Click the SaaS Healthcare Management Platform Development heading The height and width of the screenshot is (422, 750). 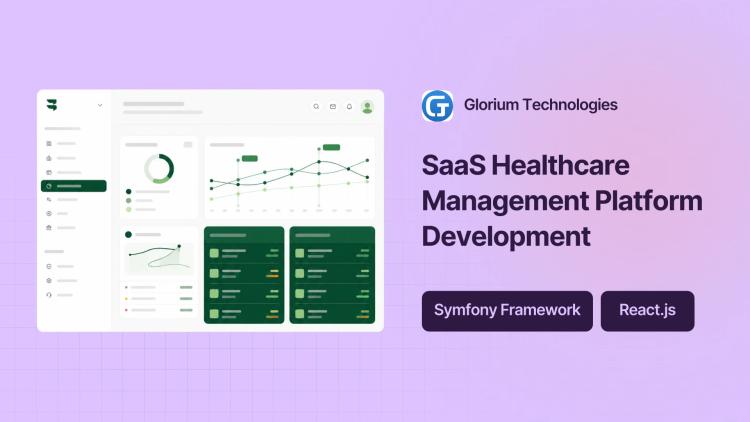click(562, 200)
